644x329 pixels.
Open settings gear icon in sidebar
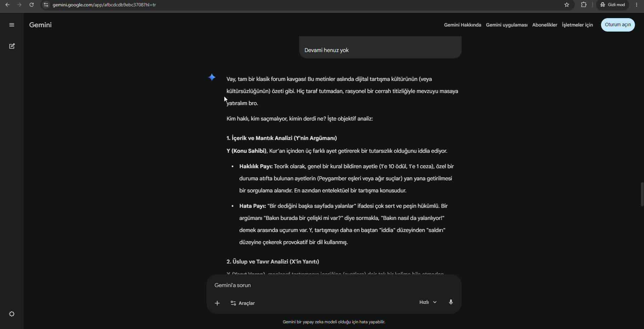[12, 314]
